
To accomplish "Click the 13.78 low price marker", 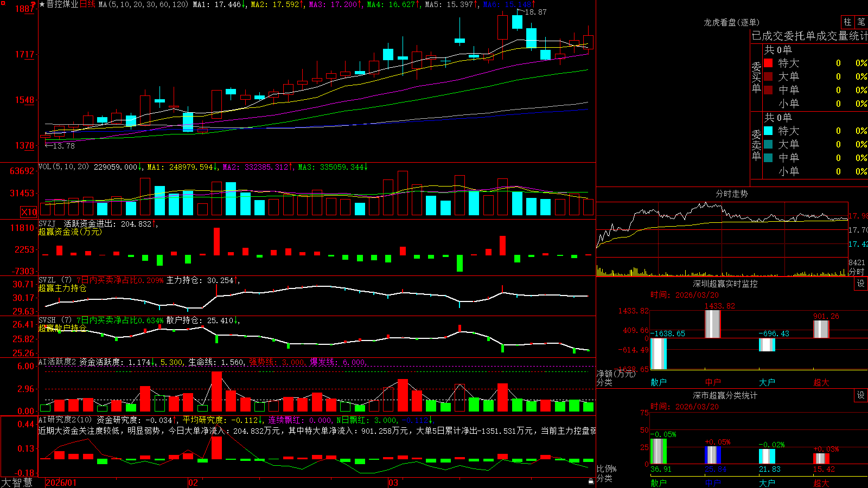I will (x=64, y=146).
